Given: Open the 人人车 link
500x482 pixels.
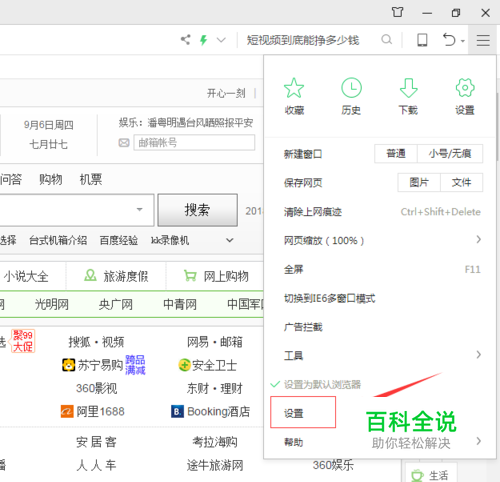Looking at the screenshot, I should click(x=96, y=465).
